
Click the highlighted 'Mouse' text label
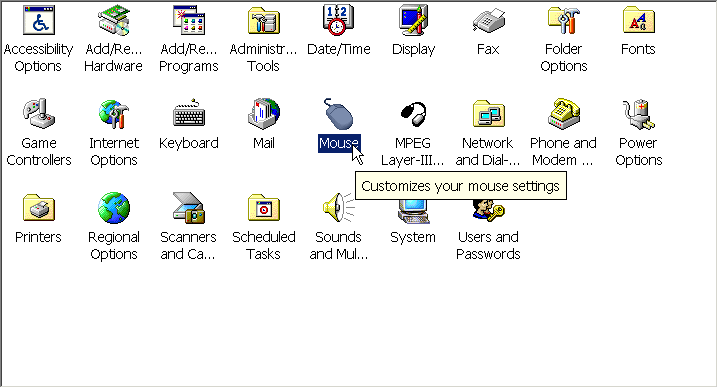tap(339, 143)
